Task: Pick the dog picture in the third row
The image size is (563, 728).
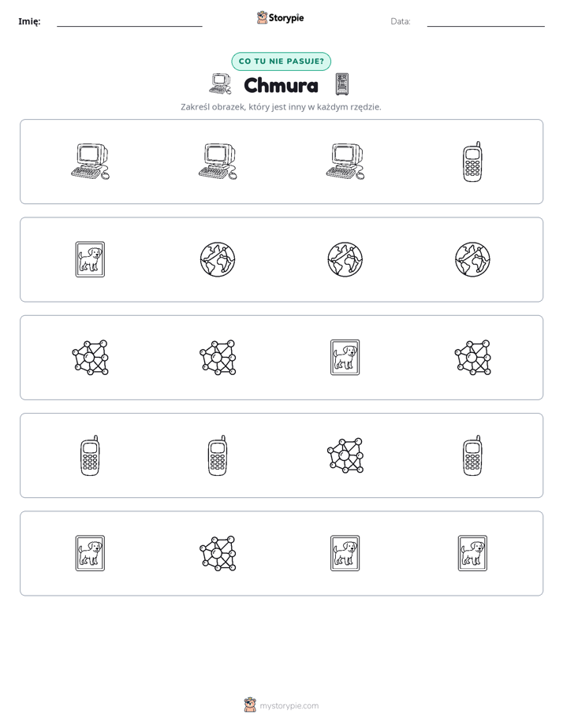Action: [x=345, y=358]
